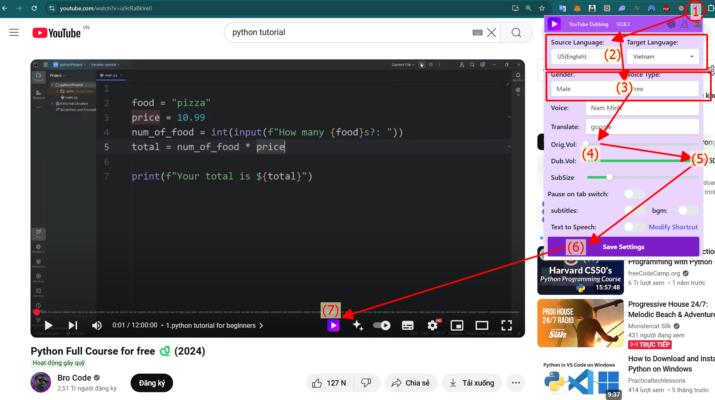This screenshot has height=400, width=715.
Task: Open the three-dot more actions menu
Action: (516, 383)
